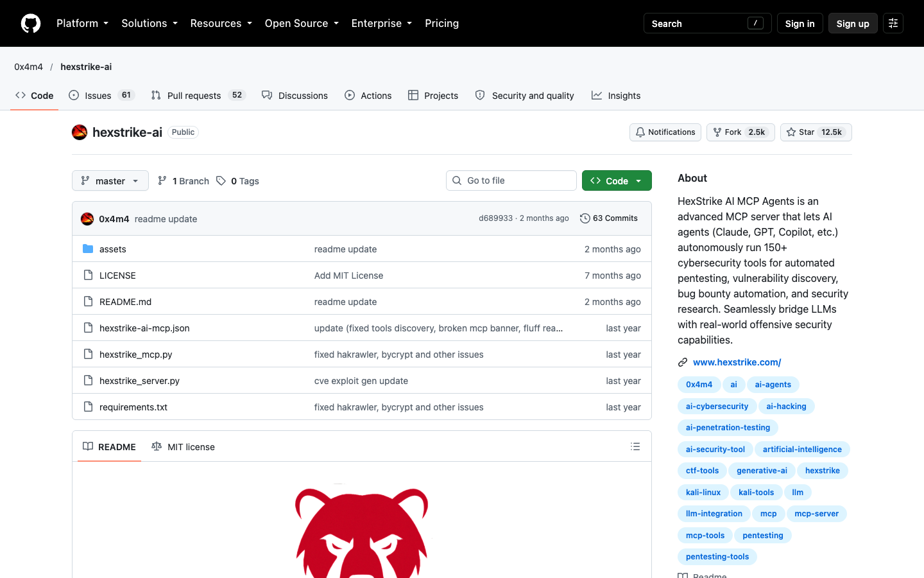Click the Sign up button
The width and height of the screenshot is (924, 578).
(x=853, y=23)
